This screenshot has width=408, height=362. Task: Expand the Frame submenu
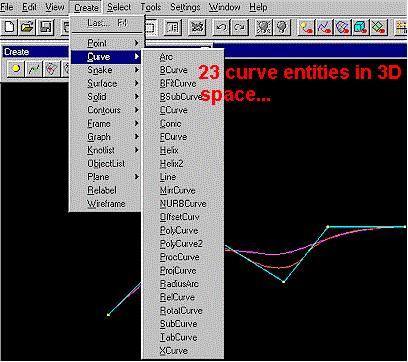pos(106,123)
